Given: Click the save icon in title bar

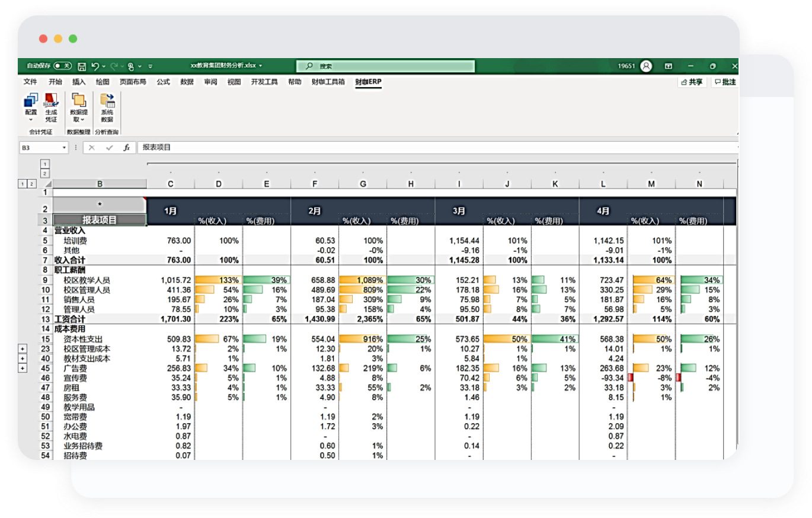Looking at the screenshot, I should pyautogui.click(x=82, y=66).
